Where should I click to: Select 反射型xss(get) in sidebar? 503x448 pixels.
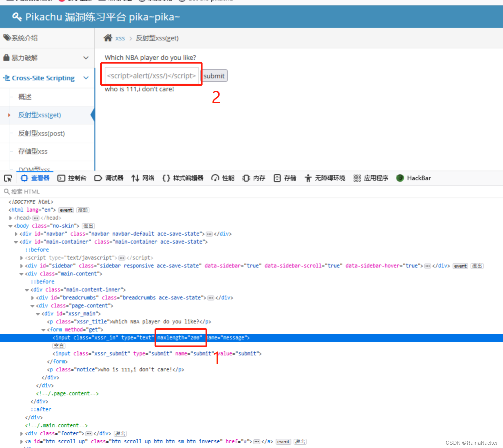point(40,115)
